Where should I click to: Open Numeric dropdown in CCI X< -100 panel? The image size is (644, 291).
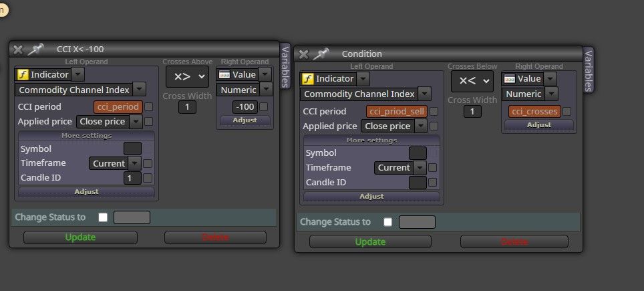tap(266, 90)
